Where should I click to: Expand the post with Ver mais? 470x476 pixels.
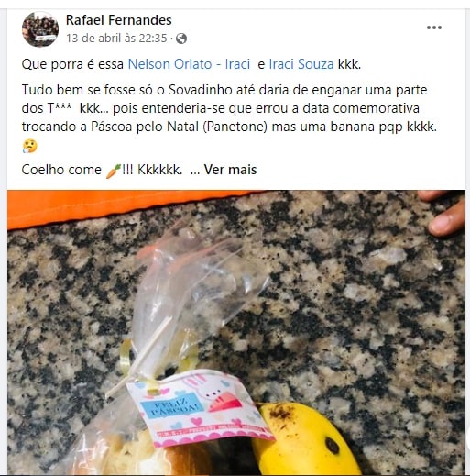[230, 170]
